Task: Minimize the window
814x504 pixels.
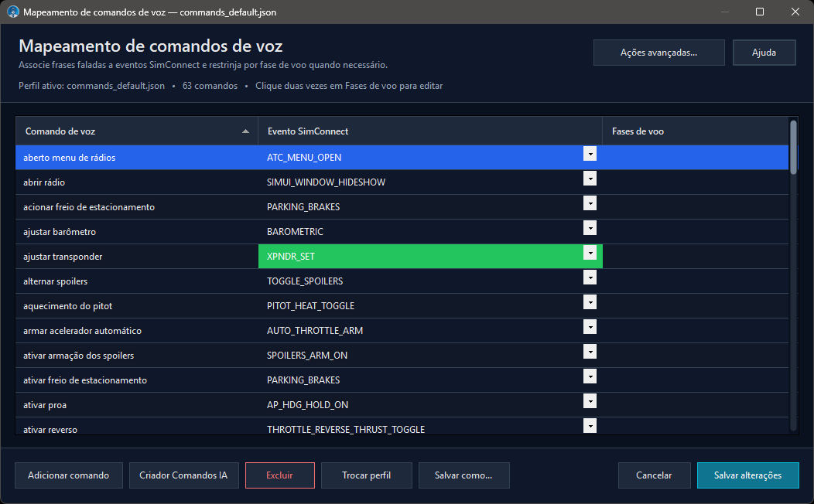Action: pos(725,12)
